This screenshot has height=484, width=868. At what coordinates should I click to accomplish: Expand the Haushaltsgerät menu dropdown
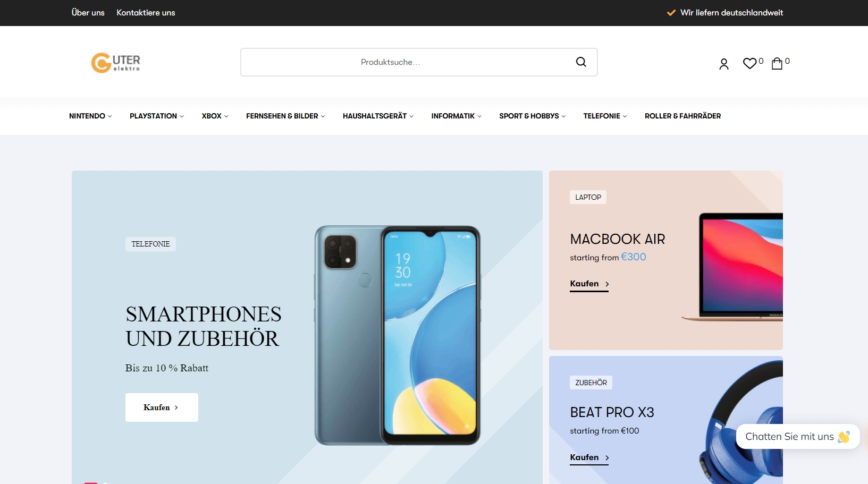point(378,116)
